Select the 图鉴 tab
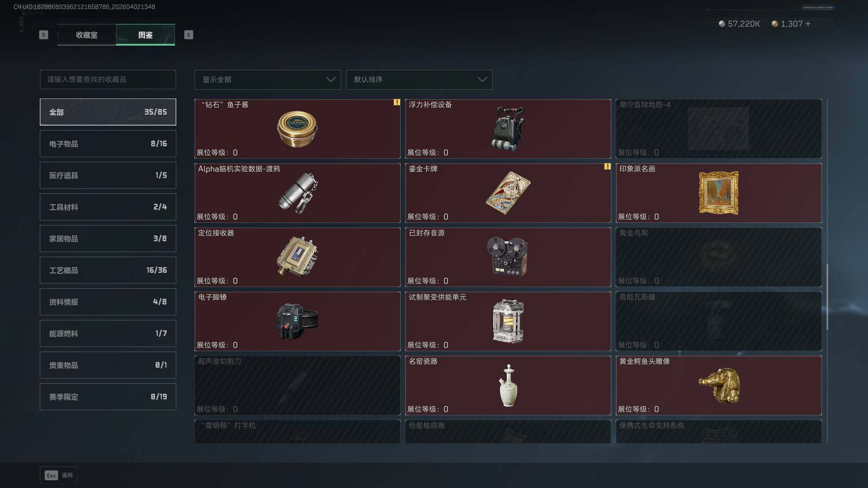 [x=146, y=35]
